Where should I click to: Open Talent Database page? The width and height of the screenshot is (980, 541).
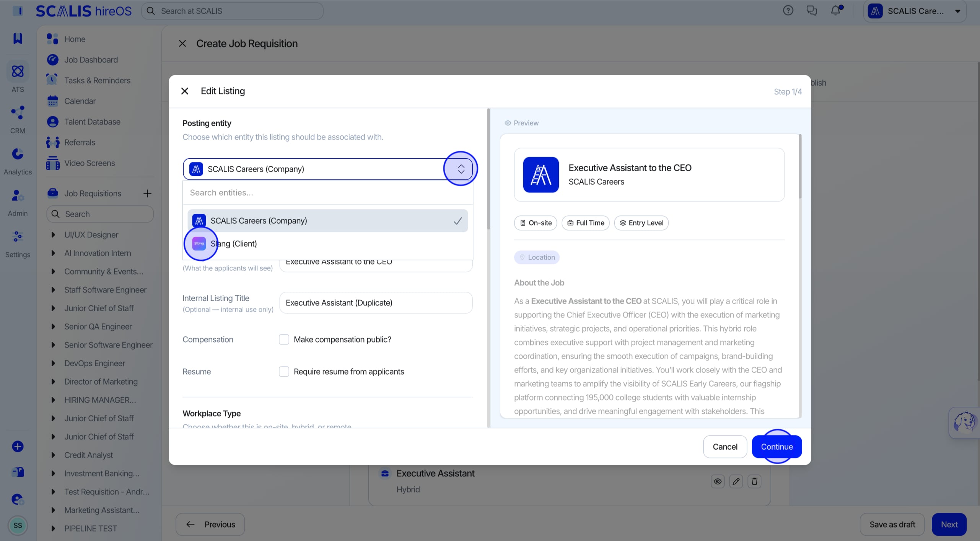click(92, 122)
